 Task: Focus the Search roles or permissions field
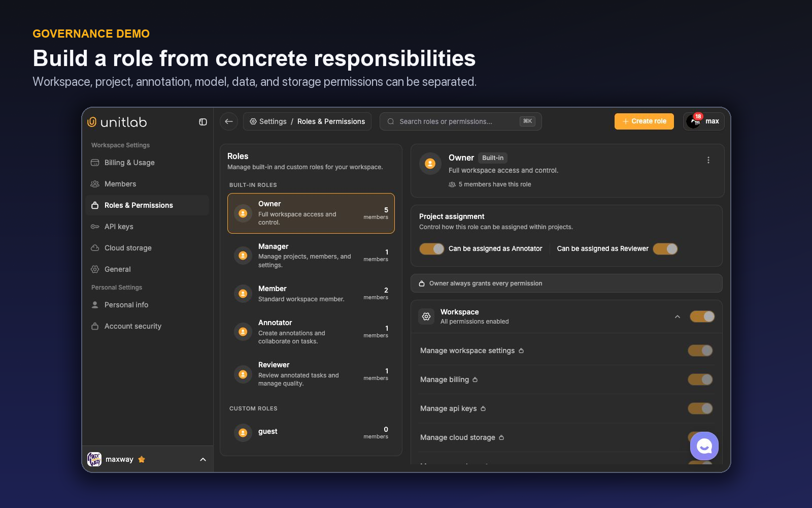point(460,121)
